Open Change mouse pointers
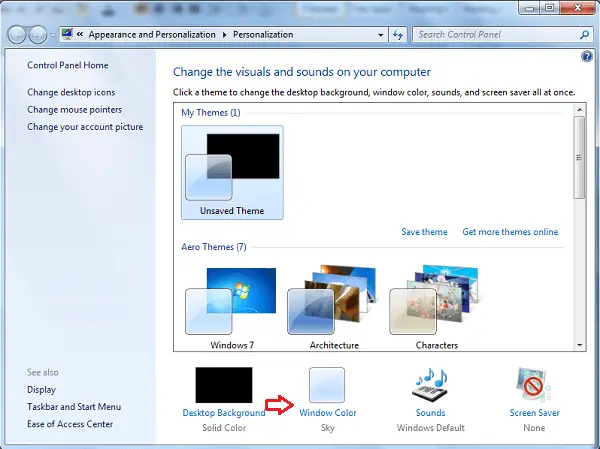 tap(75, 109)
